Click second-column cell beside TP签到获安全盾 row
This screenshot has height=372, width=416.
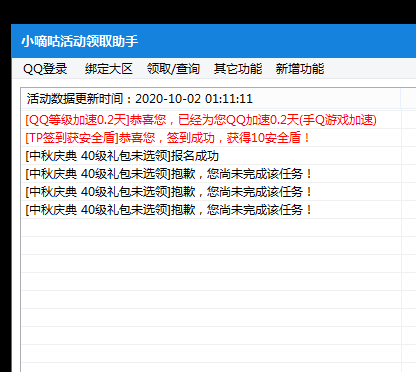(409, 138)
